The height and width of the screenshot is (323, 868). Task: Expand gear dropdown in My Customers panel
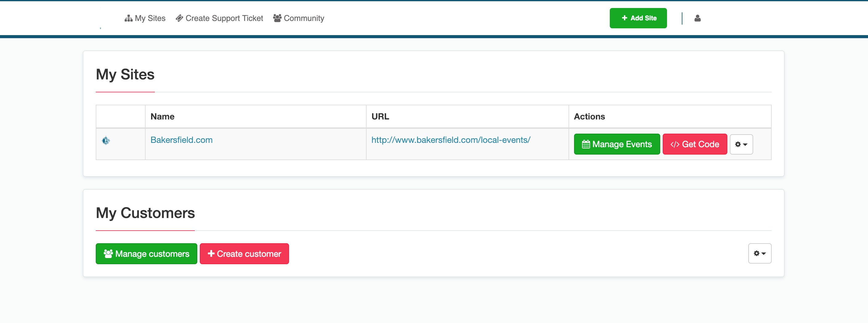click(x=760, y=253)
